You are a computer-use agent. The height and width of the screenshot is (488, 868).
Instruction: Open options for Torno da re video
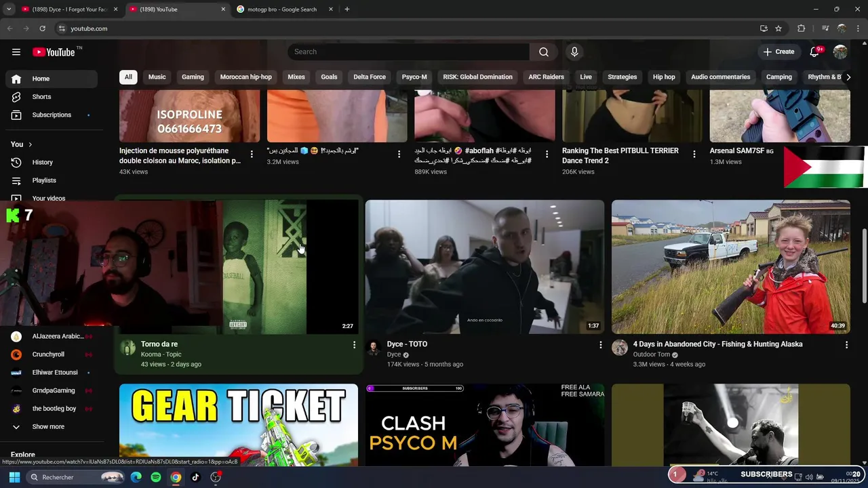click(354, 345)
